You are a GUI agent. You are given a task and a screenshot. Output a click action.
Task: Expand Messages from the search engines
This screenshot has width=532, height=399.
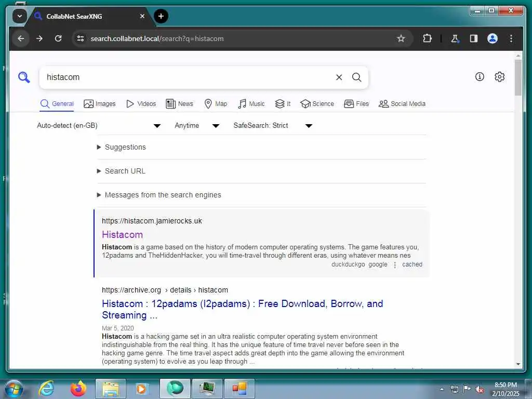[x=159, y=195]
